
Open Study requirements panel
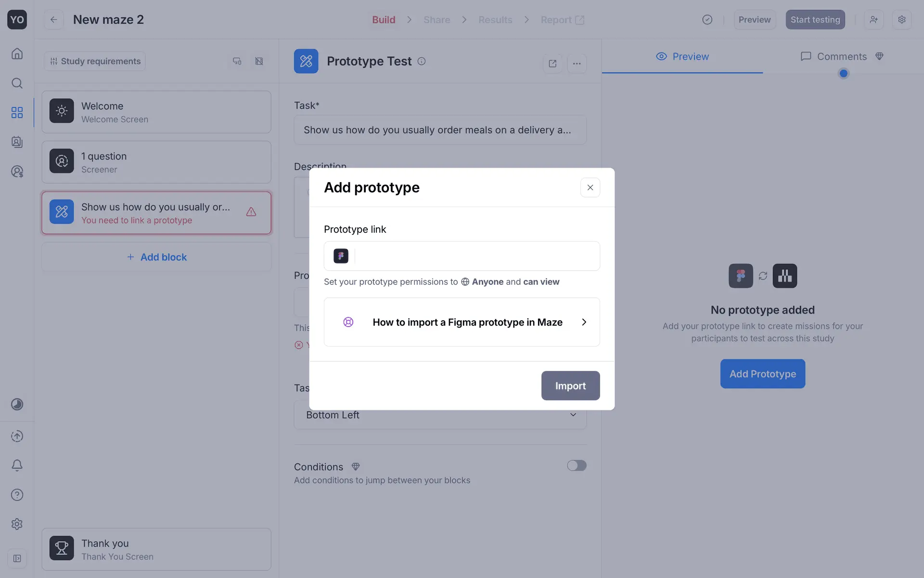point(95,61)
